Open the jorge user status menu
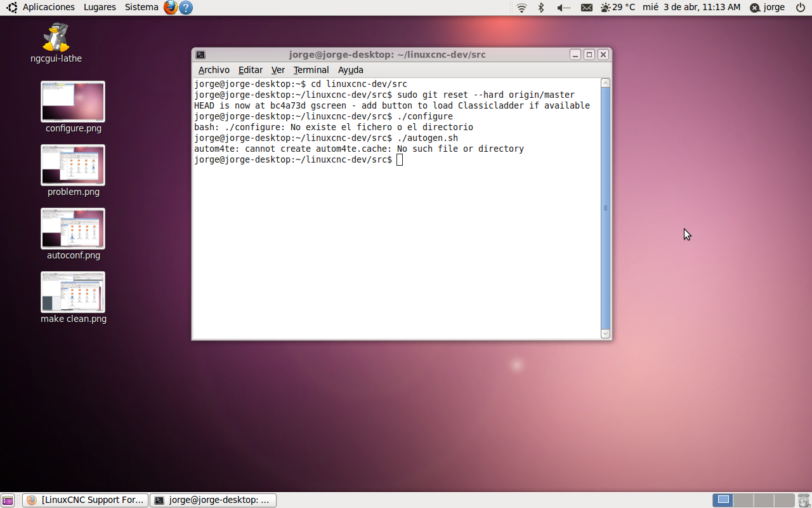 click(768, 8)
